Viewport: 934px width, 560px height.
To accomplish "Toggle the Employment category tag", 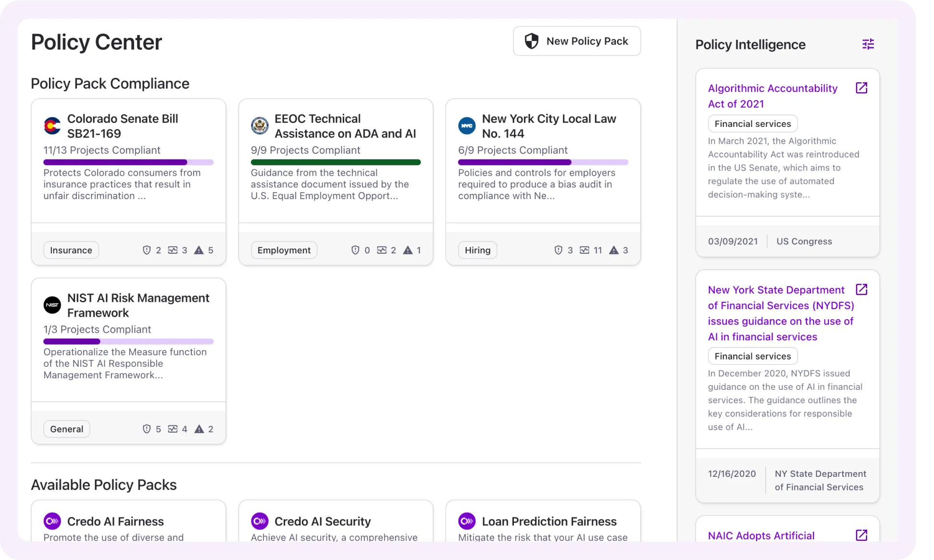I will (x=284, y=250).
